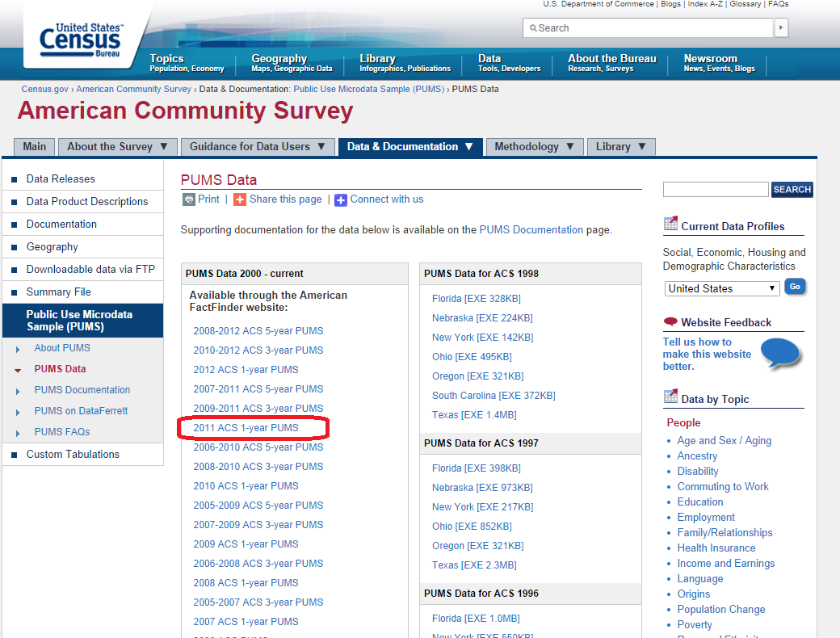Open Index A-Z top link
This screenshot has width=840, height=638.
[704, 4]
